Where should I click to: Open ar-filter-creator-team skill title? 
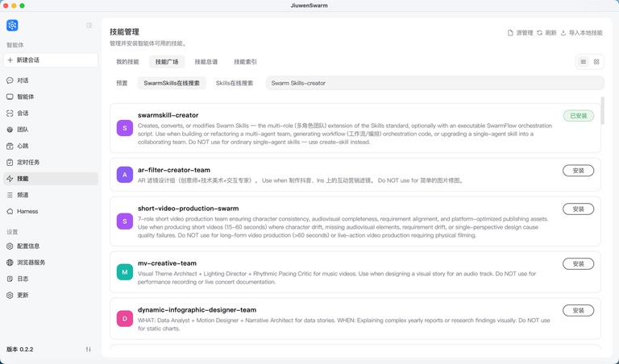tap(174, 170)
